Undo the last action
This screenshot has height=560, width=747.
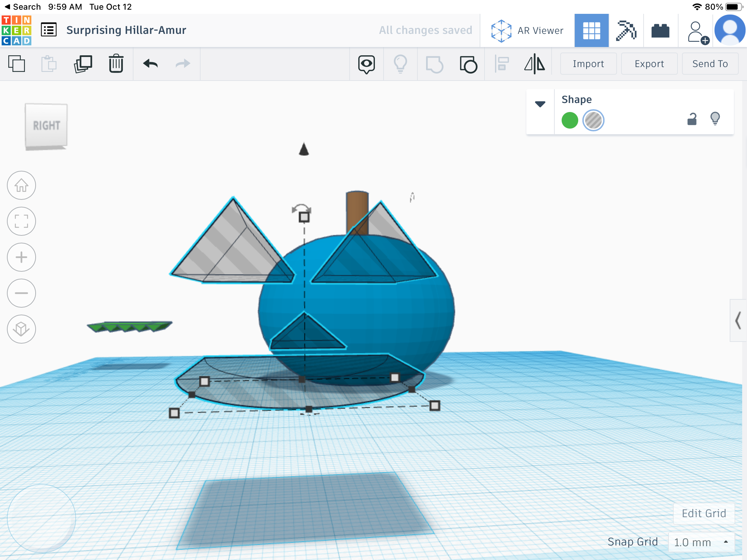click(150, 64)
